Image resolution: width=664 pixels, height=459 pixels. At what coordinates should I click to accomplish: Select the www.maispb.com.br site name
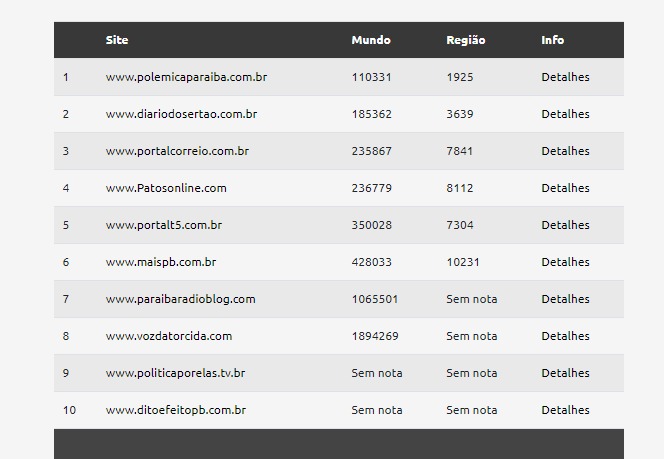[161, 262]
